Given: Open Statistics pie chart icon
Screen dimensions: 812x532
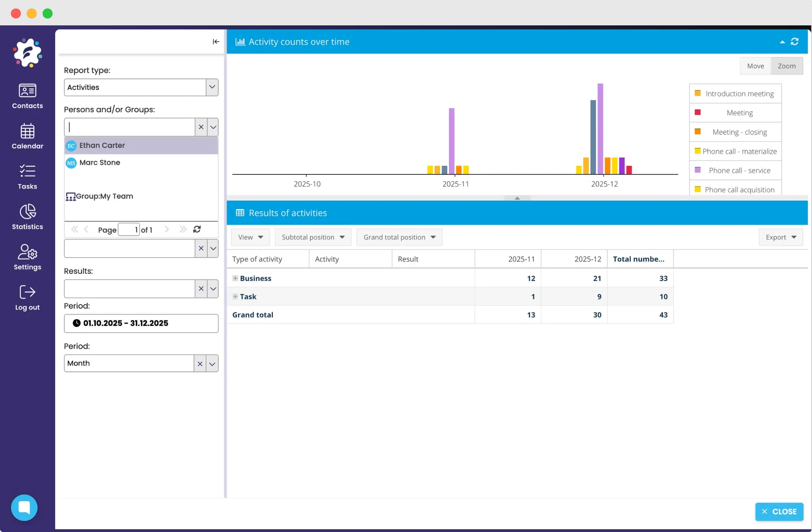Looking at the screenshot, I should (27, 212).
